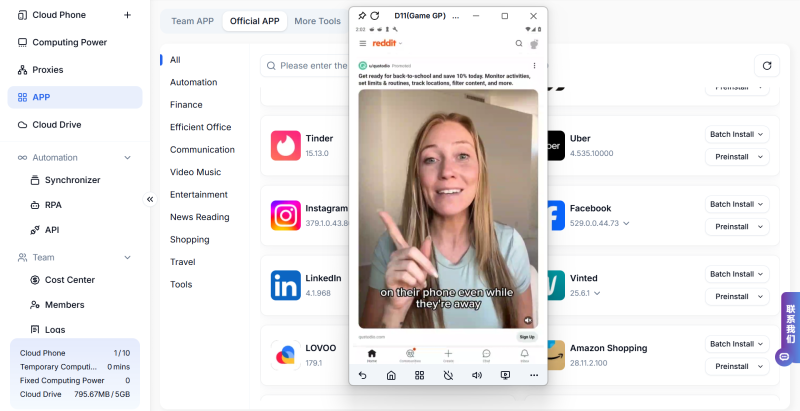The width and height of the screenshot is (800, 411).
Task: Toggle phone volume in bottom toolbar
Action: (477, 375)
